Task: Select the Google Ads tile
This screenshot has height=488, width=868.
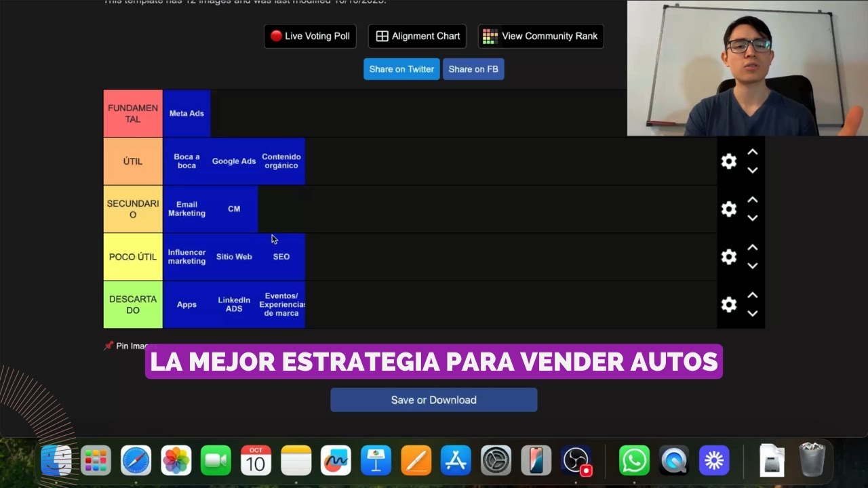Action: [x=234, y=161]
